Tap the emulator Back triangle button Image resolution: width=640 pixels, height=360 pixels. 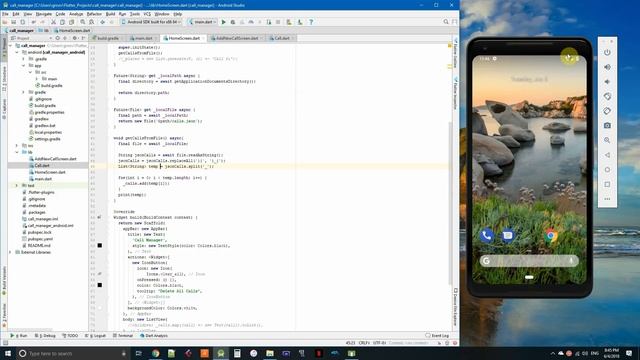click(607, 155)
